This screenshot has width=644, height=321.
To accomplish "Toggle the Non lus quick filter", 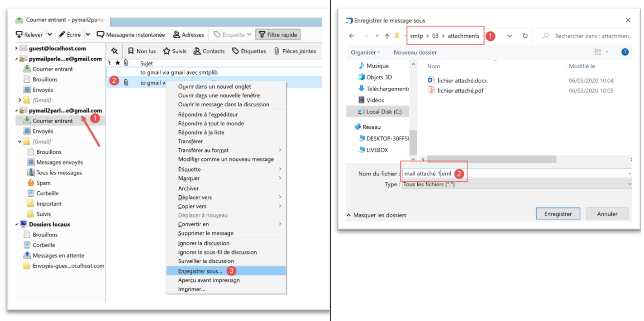I will click(141, 51).
